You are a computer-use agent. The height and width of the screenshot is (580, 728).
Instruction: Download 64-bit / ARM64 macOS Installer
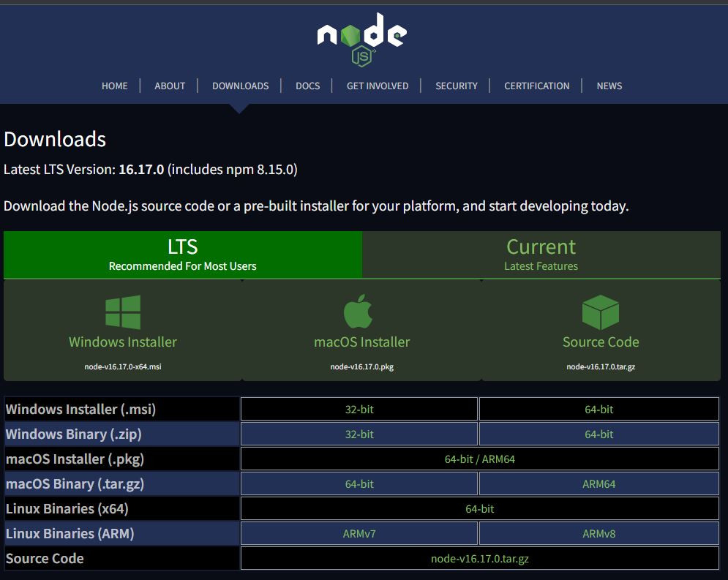[480, 459]
